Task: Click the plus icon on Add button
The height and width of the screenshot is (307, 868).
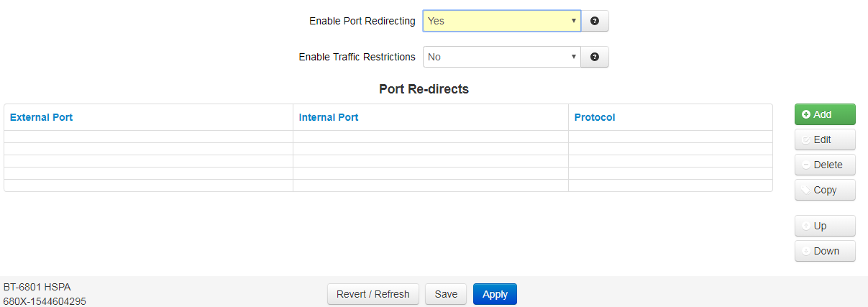Action: tap(806, 114)
